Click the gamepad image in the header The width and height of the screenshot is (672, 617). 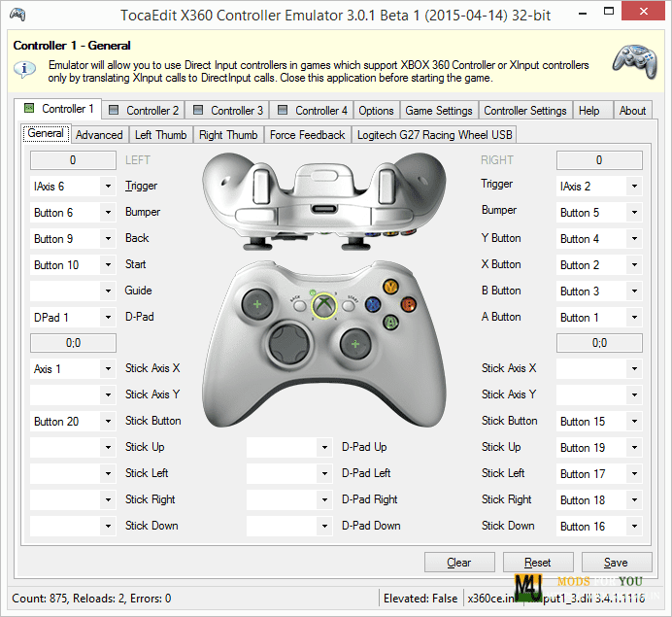point(635,61)
